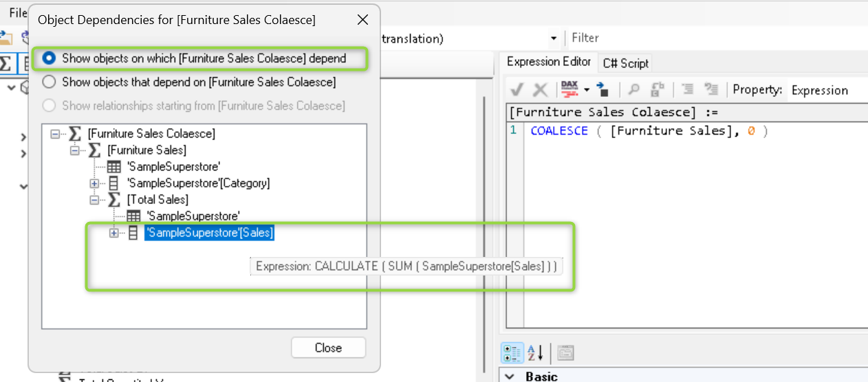Screen dimensions: 868x382
Task: Click table icon under [Furniture Sales]
Action: click(114, 166)
